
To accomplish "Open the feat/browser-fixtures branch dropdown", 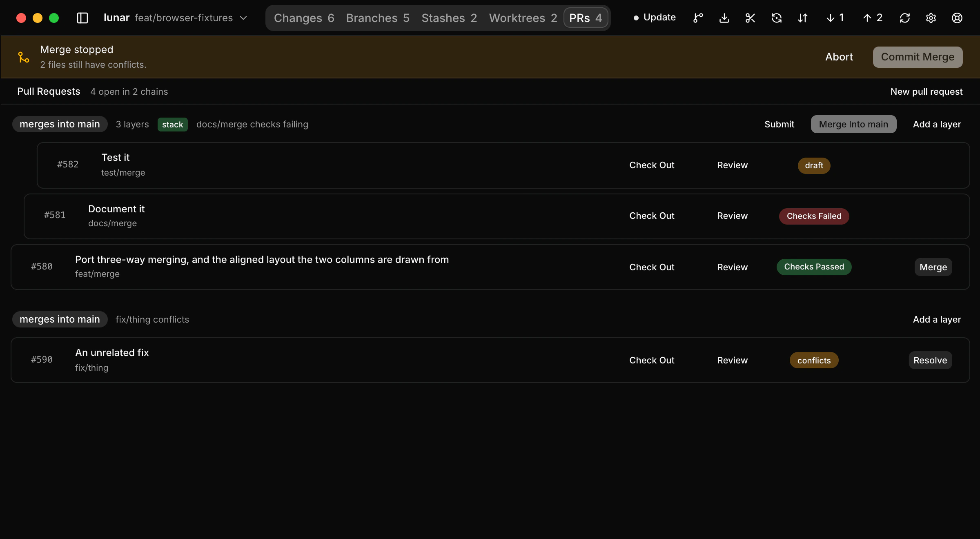I will point(191,18).
